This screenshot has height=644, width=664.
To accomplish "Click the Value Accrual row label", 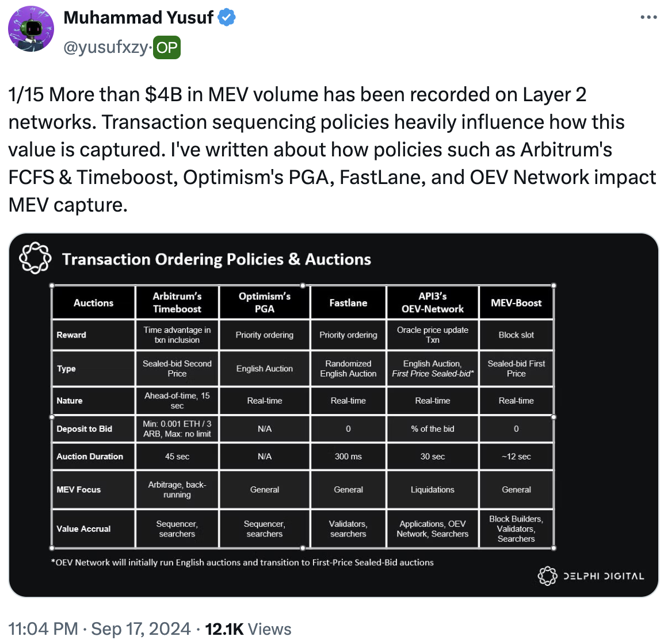I will [83, 529].
